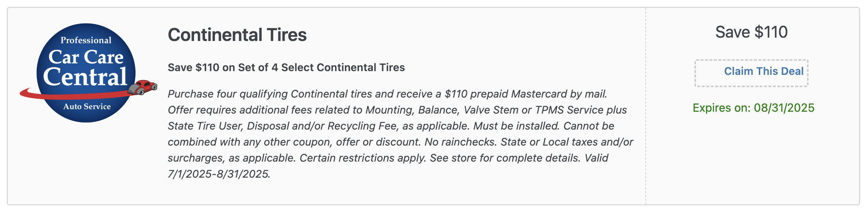
Task: Open the Car Care Central logo
Action: tap(88, 73)
